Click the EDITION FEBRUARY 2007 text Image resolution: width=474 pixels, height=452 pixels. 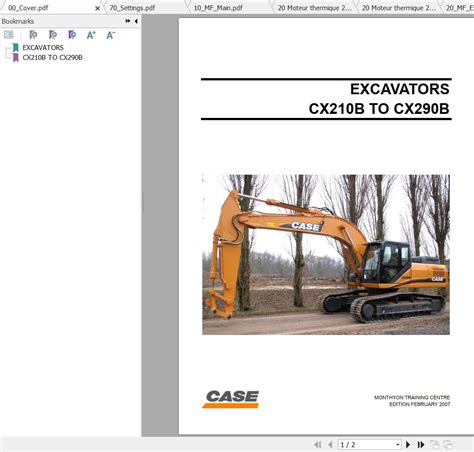[x=419, y=404]
